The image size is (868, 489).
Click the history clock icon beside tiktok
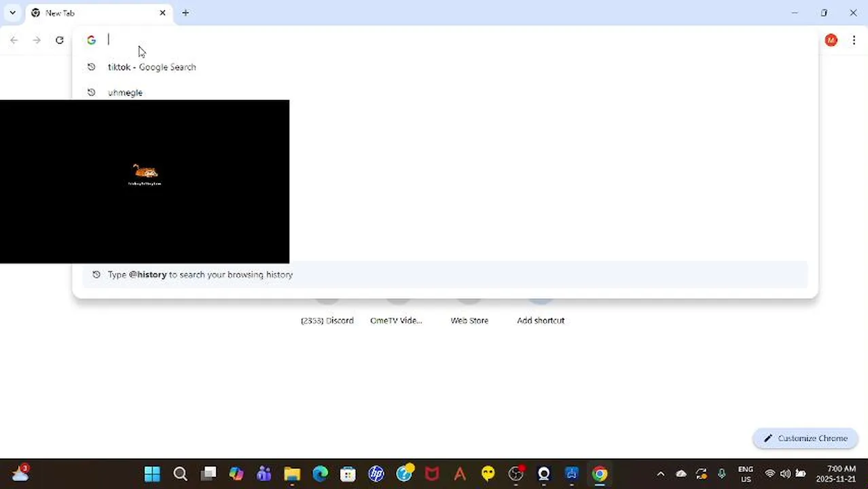pyautogui.click(x=91, y=67)
